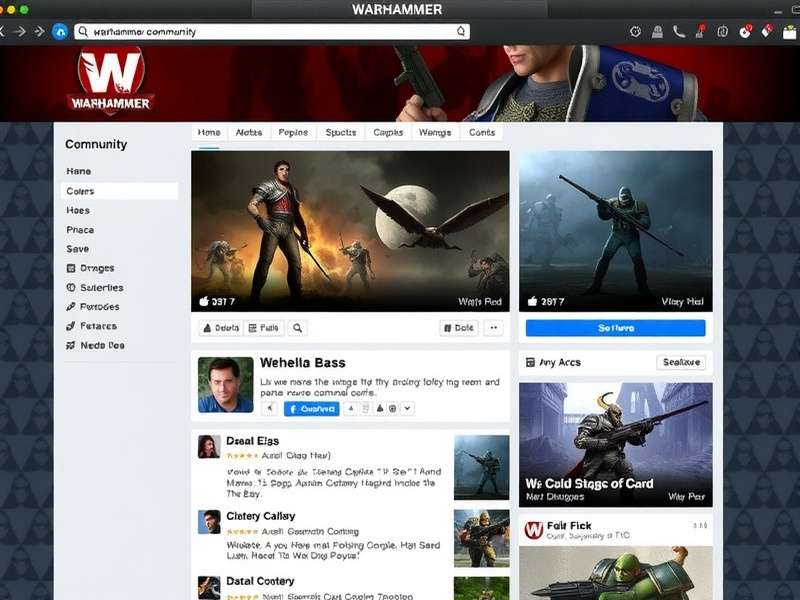Click the phone handset icon in toolbar
The image size is (800, 600).
(679, 32)
